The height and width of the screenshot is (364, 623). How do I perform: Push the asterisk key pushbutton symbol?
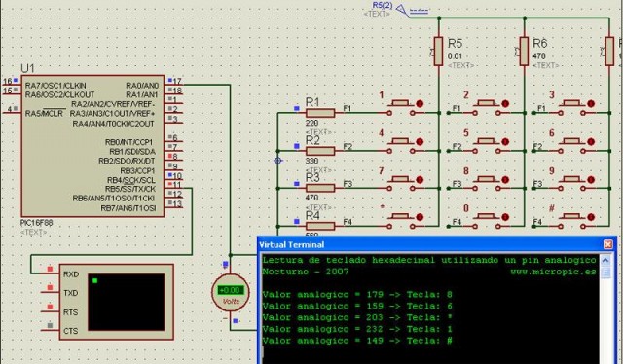coord(400,221)
